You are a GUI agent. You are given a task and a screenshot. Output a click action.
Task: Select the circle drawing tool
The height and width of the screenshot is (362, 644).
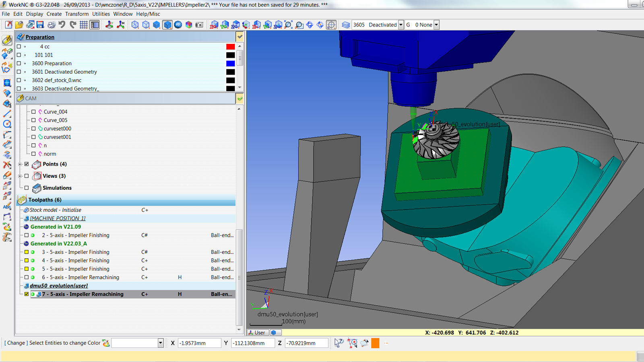7,124
